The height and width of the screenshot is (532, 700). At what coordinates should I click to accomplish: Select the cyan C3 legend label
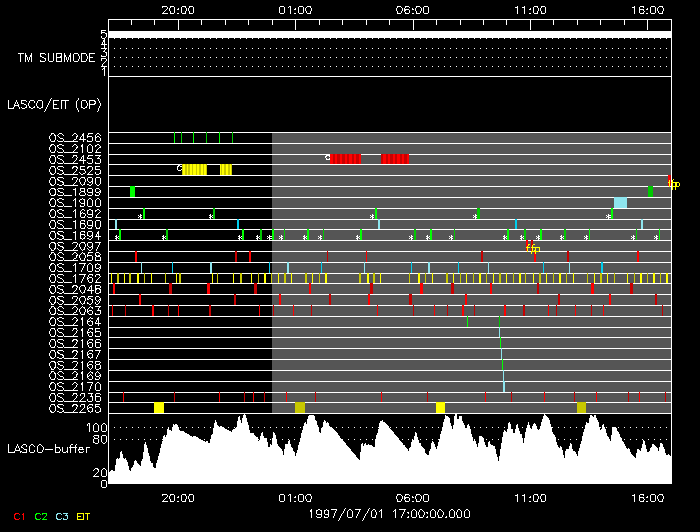pos(62,517)
